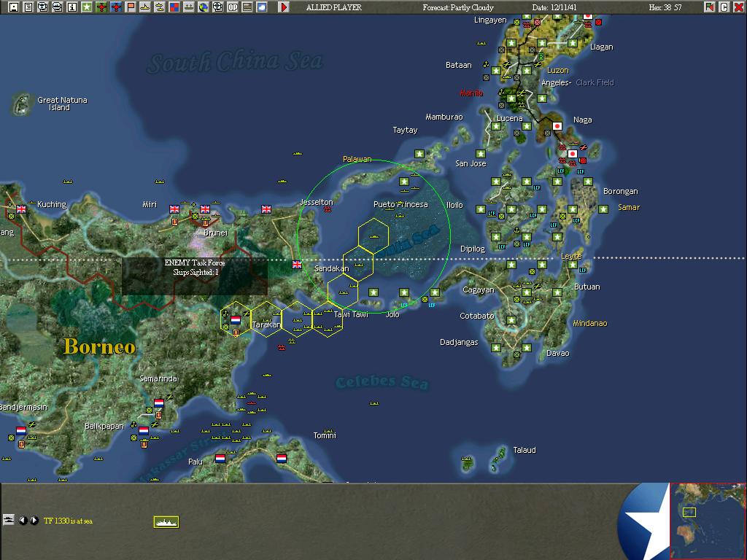The height and width of the screenshot is (560, 747).
Task: Click the save game disk icon
Action: pos(14,7)
